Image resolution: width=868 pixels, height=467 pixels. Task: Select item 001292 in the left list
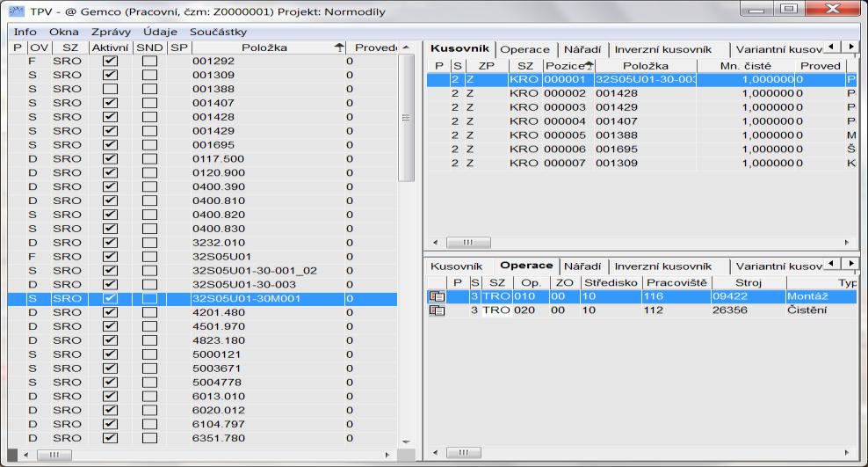[203, 61]
